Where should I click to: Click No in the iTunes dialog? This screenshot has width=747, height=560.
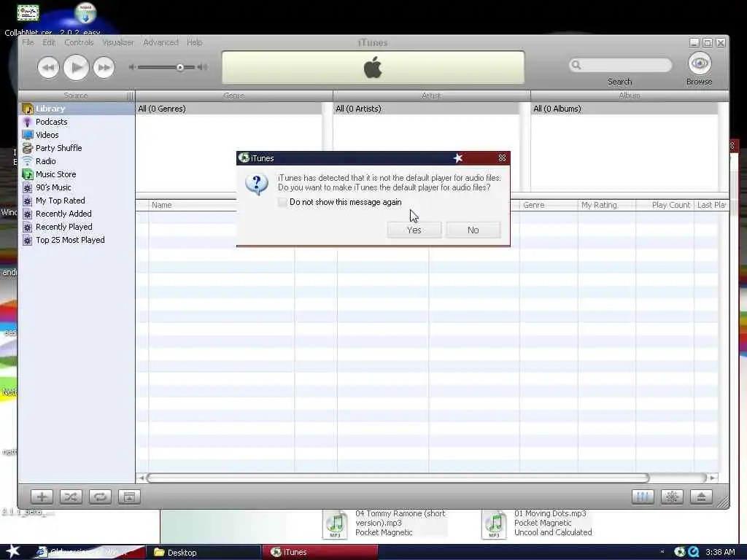[473, 230]
